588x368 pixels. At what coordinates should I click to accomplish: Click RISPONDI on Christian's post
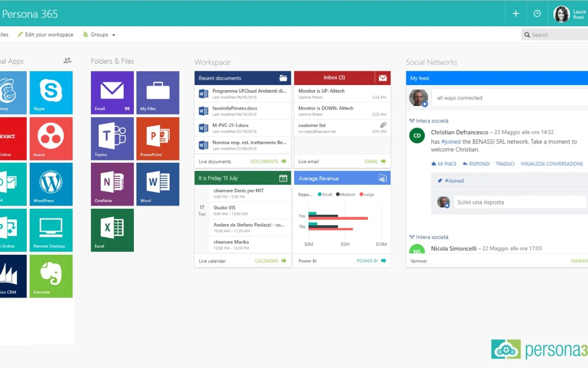tap(476, 164)
